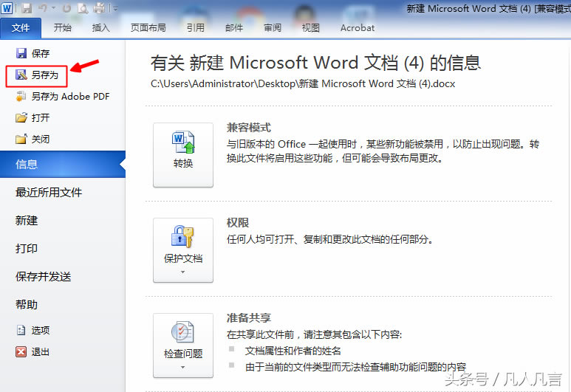571x392 pixels.
Task: Click the Undo arrow in quick access toolbar
Action: pyautogui.click(x=44, y=9)
